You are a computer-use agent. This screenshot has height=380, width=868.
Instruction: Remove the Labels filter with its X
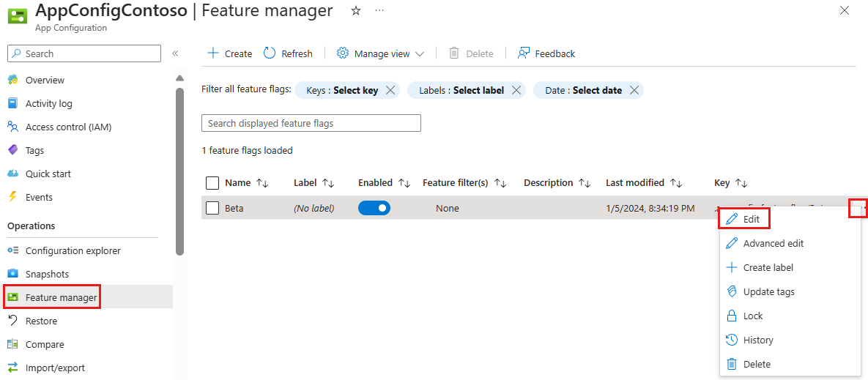tap(516, 90)
